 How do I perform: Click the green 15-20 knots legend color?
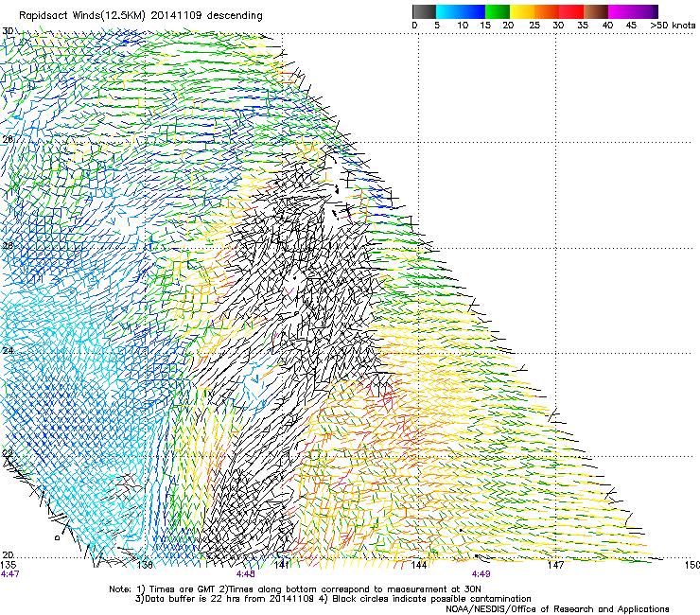(x=498, y=11)
